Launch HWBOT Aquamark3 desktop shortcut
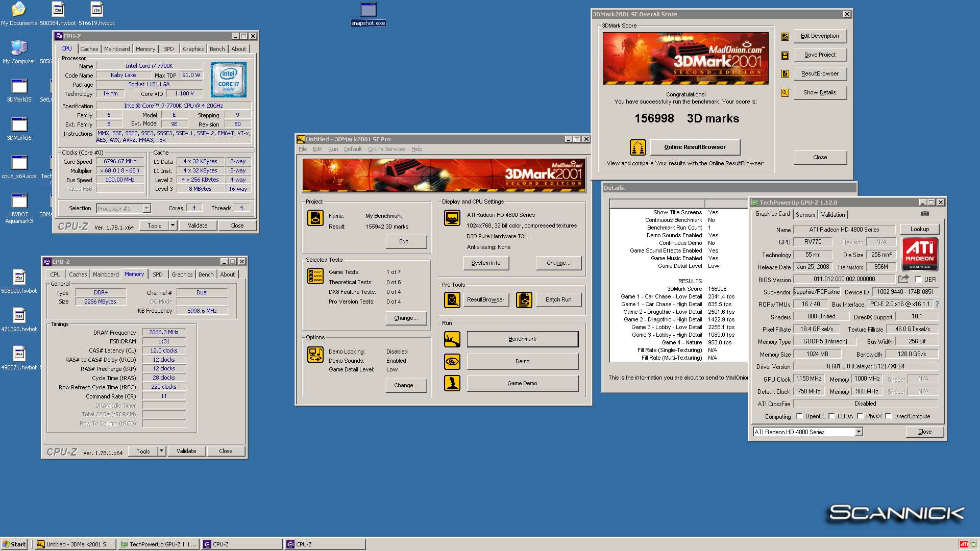The width and height of the screenshot is (980, 551). [19, 208]
